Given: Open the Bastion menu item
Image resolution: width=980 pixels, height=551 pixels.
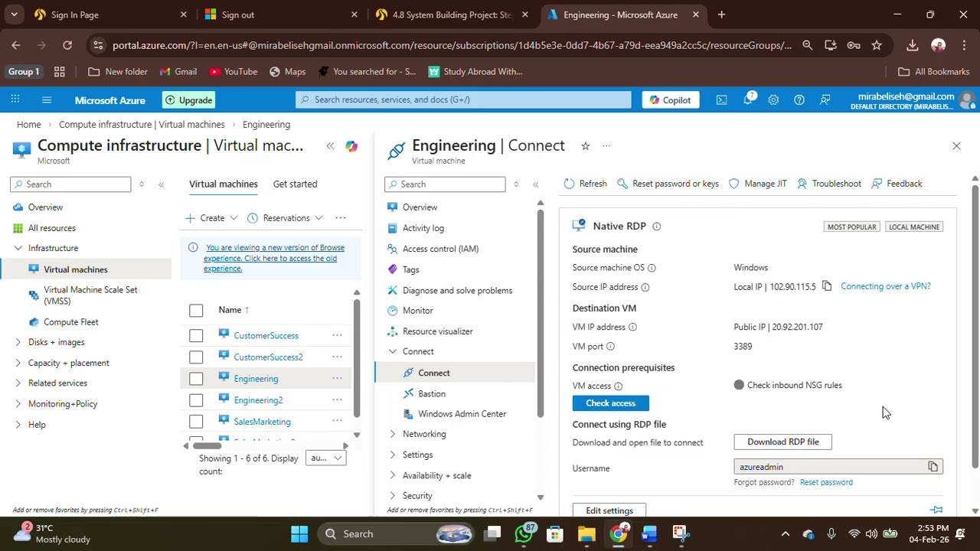Looking at the screenshot, I should tap(432, 393).
